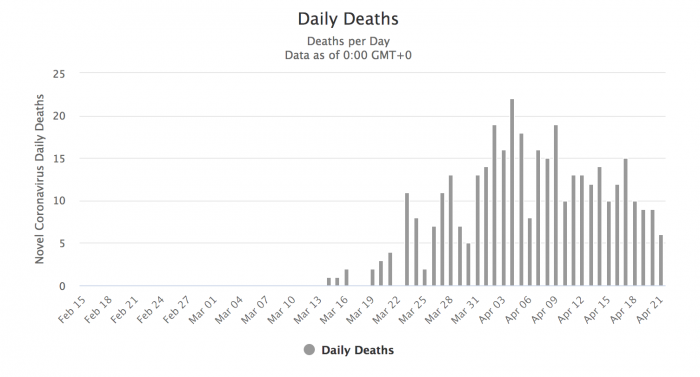Click the Mar 23 bar showing 11 deaths
Image resolution: width=700 pixels, height=377 pixels.
click(407, 239)
